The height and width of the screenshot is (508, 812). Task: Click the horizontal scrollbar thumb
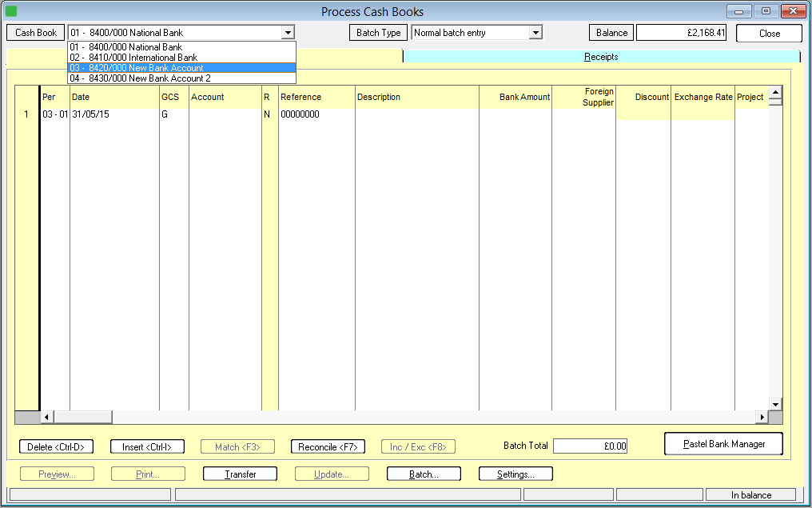(83, 417)
